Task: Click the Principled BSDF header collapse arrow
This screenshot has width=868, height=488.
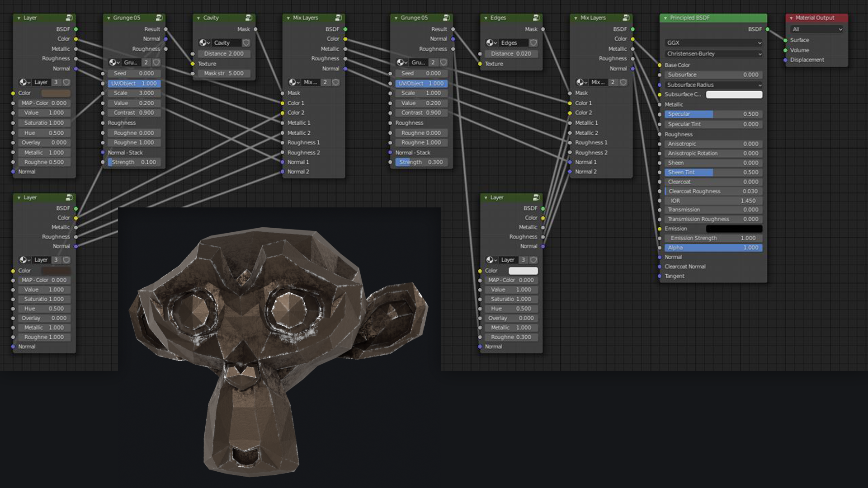Action: click(665, 18)
